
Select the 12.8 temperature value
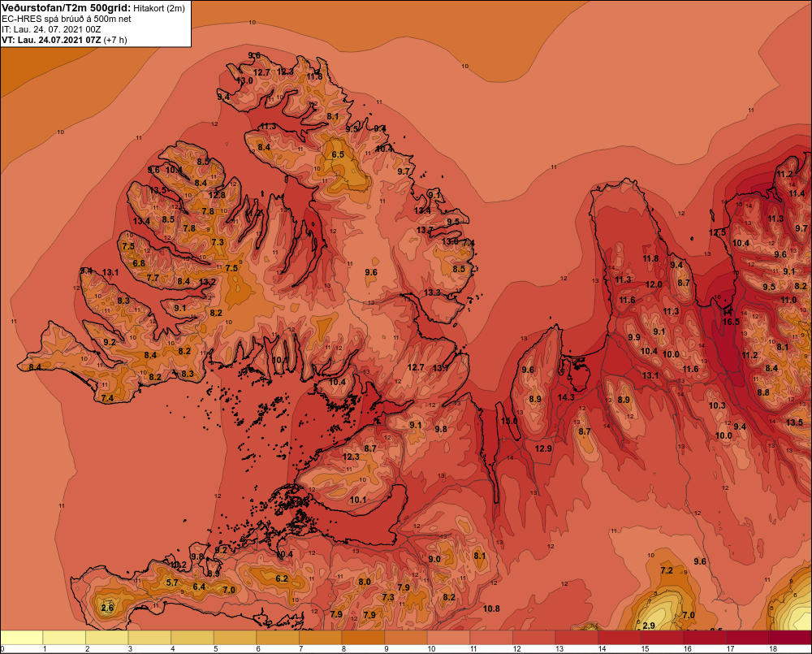tap(217, 195)
